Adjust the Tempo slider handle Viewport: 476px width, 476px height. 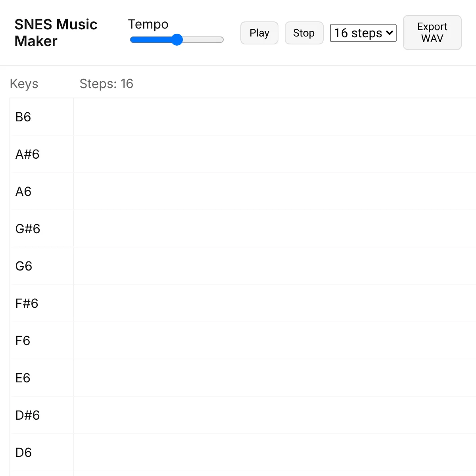177,40
